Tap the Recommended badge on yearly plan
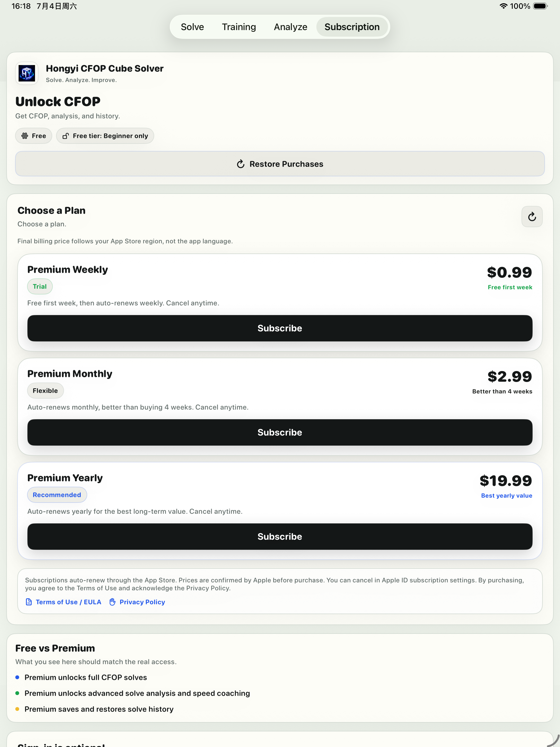This screenshot has height=747, width=560. click(x=57, y=495)
